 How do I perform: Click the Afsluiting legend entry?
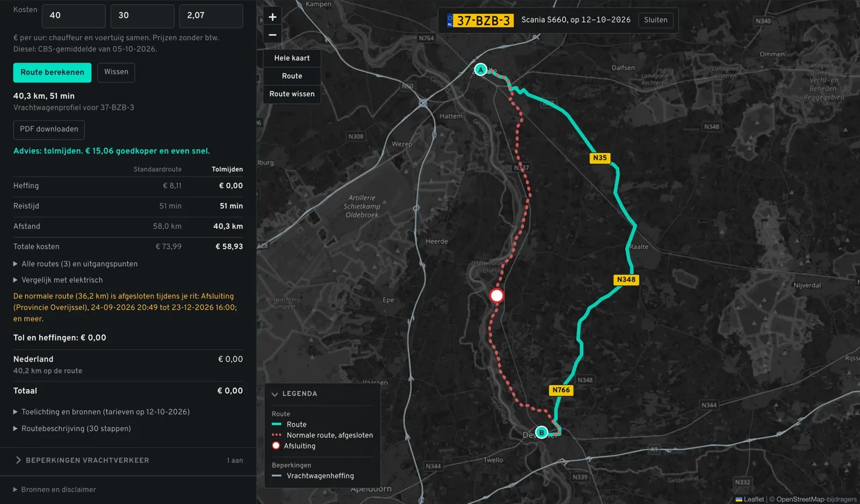[x=294, y=446]
